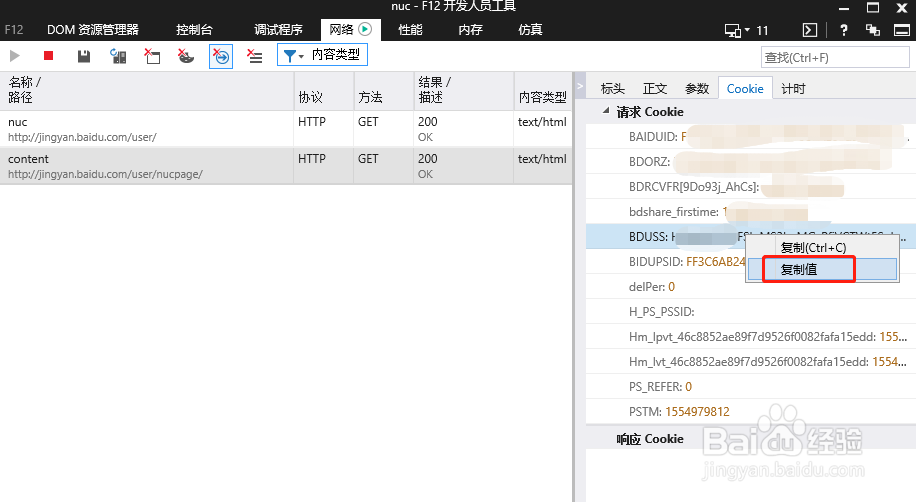Sort by 协议 column header
Viewport: 916px width, 502px height.
(x=324, y=91)
